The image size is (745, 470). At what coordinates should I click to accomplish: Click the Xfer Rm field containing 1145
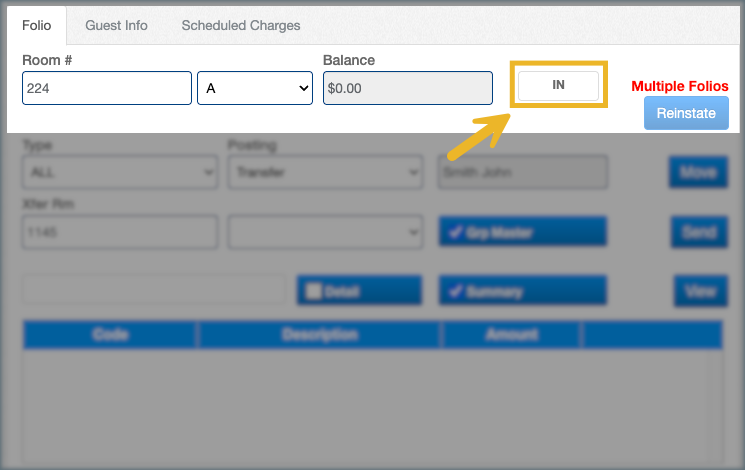(x=119, y=232)
